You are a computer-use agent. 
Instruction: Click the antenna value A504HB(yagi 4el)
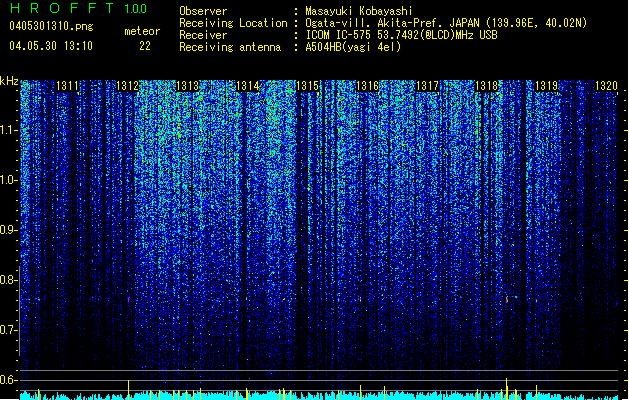coord(353,47)
